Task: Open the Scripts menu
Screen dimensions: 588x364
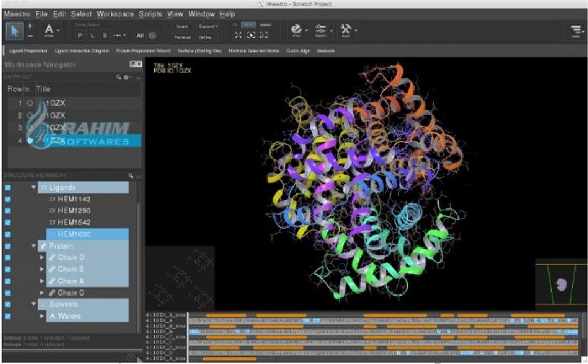Action: point(150,14)
